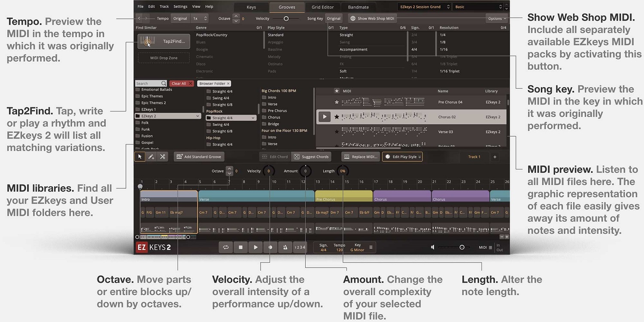Toggle the Soft type filter

(x=343, y=71)
